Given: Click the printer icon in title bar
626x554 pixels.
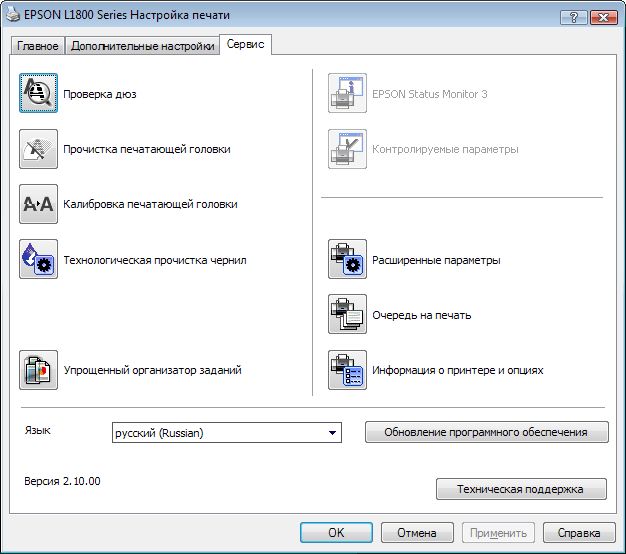Looking at the screenshot, I should [12, 15].
